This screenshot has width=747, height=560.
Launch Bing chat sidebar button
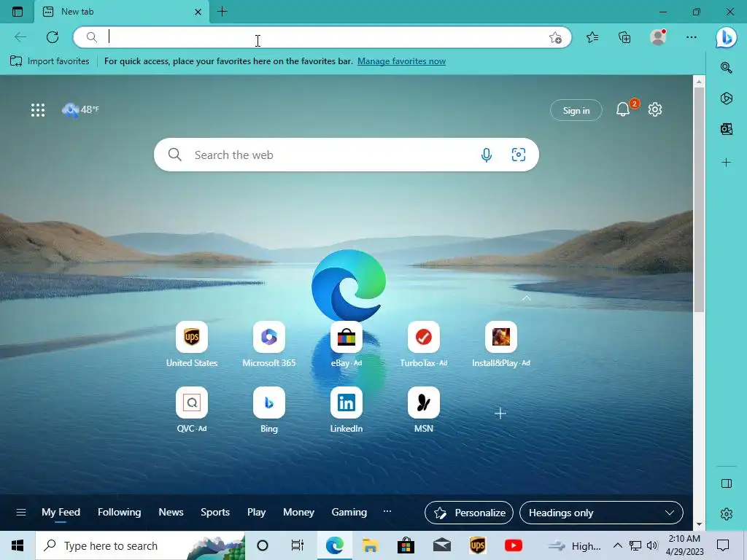(726, 38)
